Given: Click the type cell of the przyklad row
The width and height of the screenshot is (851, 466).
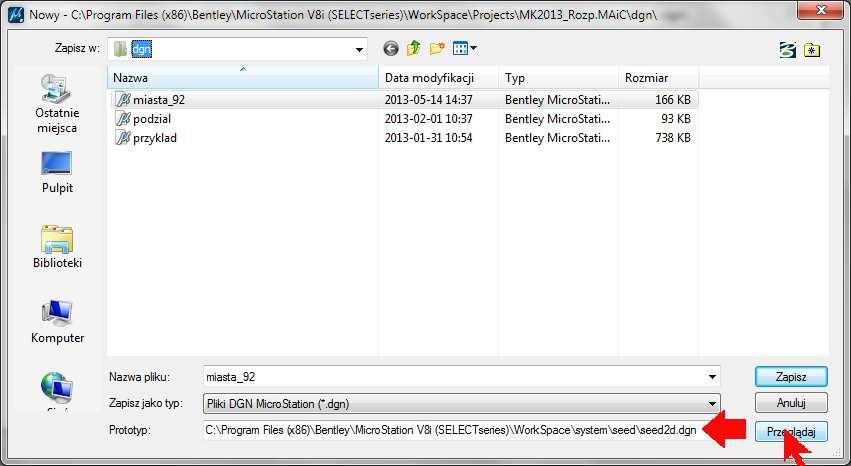Looking at the screenshot, I should point(557,138).
